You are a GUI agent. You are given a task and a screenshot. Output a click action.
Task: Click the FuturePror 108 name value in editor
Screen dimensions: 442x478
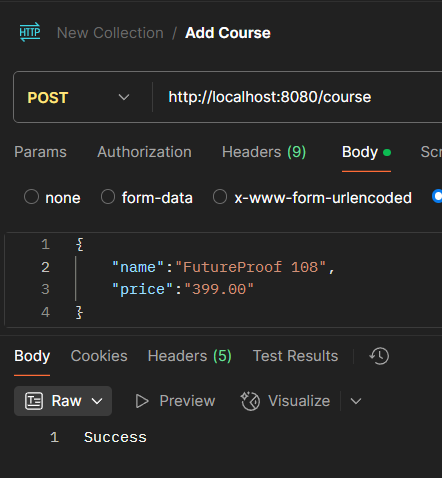point(250,267)
